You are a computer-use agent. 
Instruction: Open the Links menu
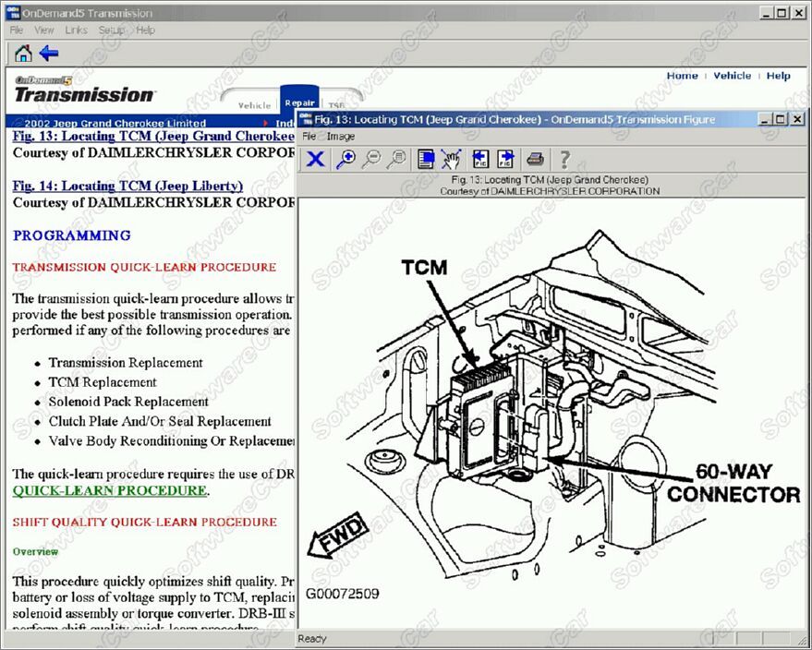pyautogui.click(x=77, y=30)
